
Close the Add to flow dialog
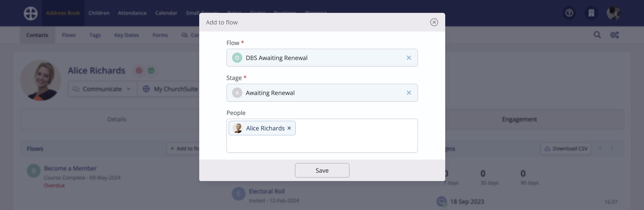coord(434,22)
